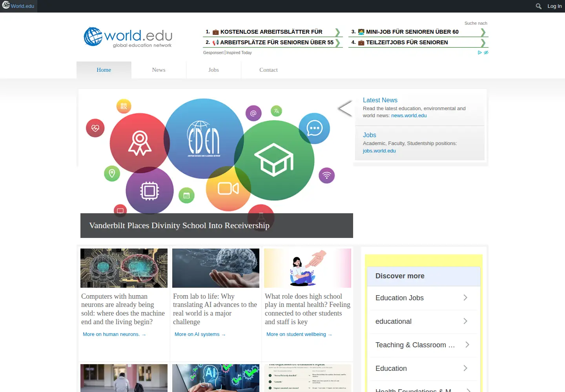Select the Home tab
The height and width of the screenshot is (392, 565).
[x=104, y=70]
